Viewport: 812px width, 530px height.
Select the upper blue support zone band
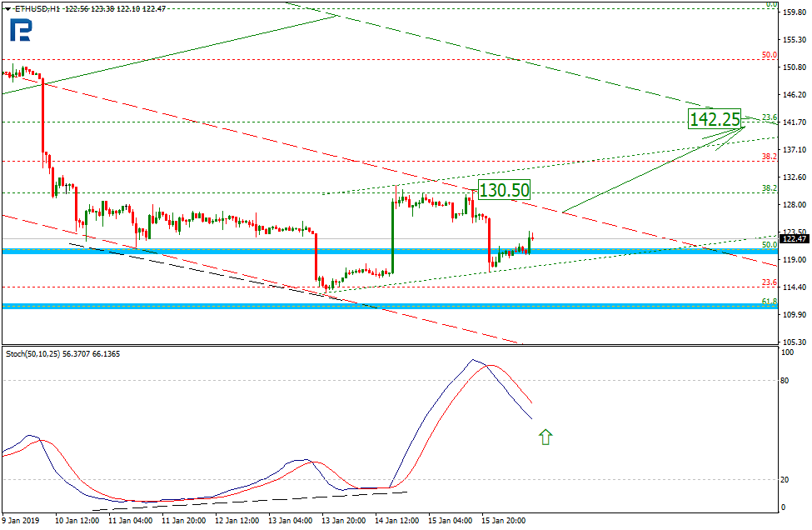tap(383, 251)
